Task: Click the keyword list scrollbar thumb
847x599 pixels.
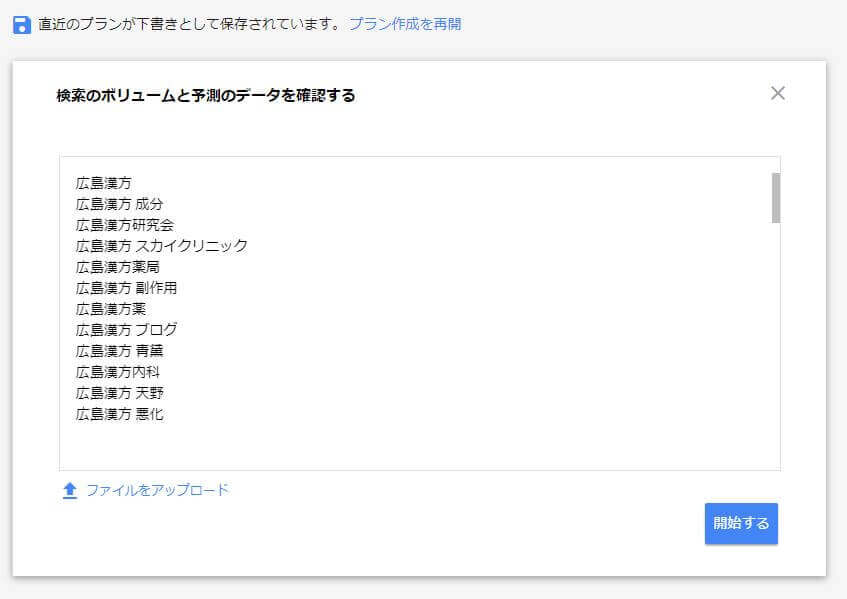Action: click(776, 198)
